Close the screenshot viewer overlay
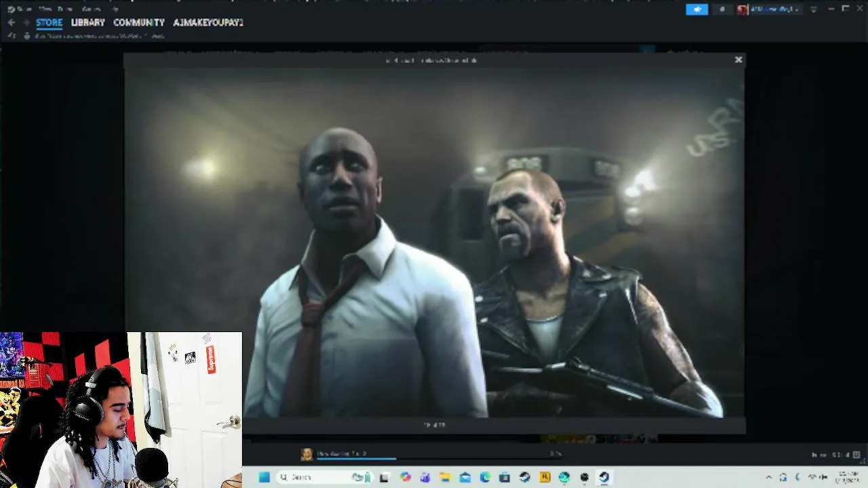This screenshot has width=868, height=488. [738, 60]
